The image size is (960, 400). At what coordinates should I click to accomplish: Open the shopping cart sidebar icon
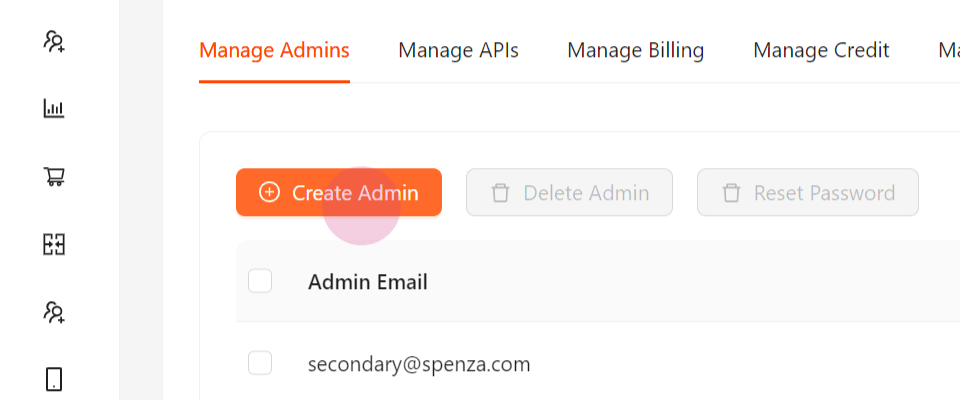[x=54, y=176]
